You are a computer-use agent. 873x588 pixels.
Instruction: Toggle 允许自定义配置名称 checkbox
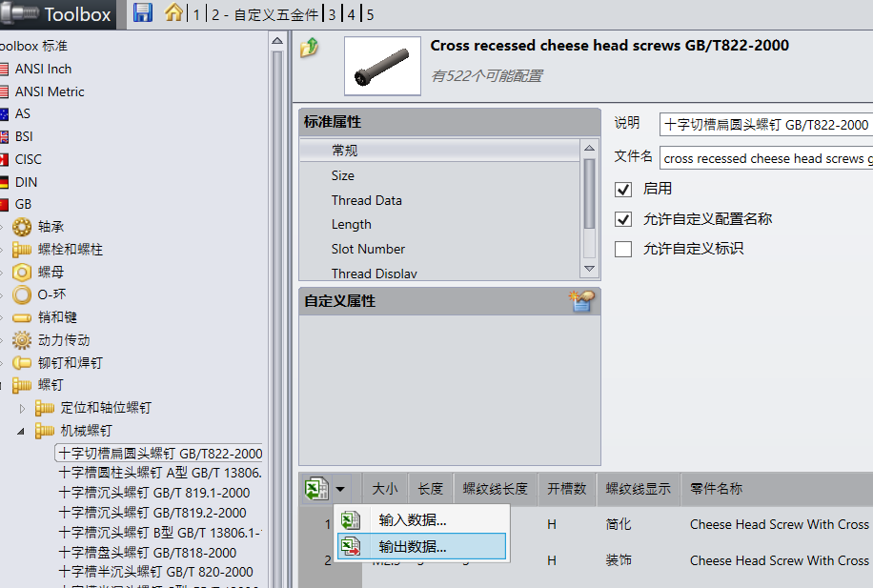pyautogui.click(x=623, y=219)
